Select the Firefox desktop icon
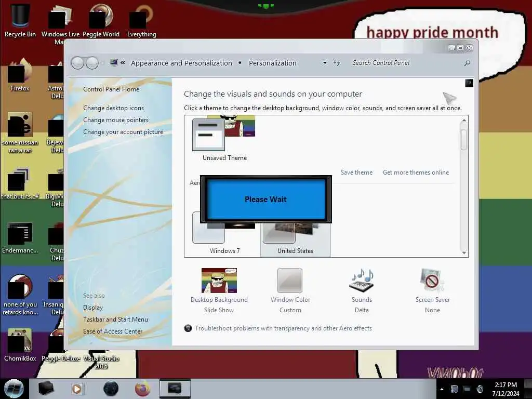The image size is (532, 399). click(20, 75)
